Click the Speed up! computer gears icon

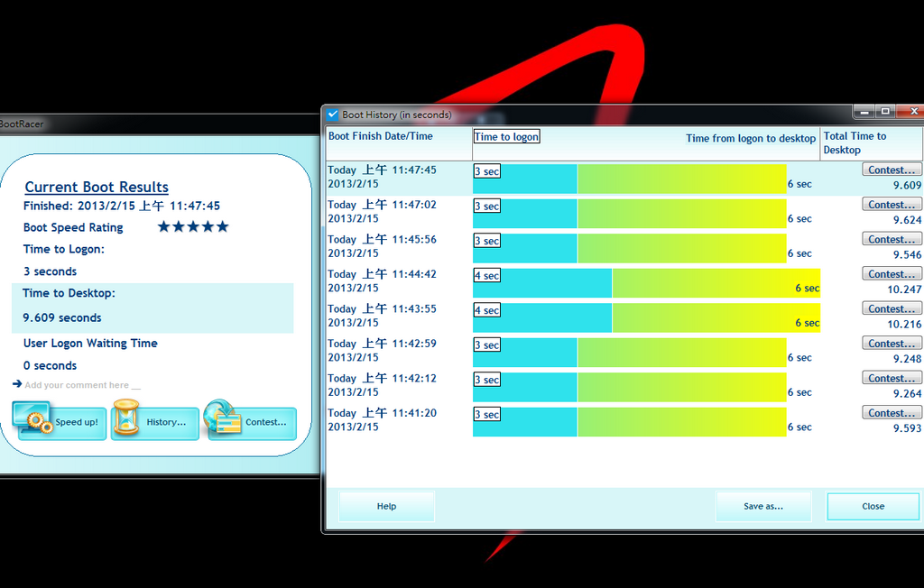(33, 418)
